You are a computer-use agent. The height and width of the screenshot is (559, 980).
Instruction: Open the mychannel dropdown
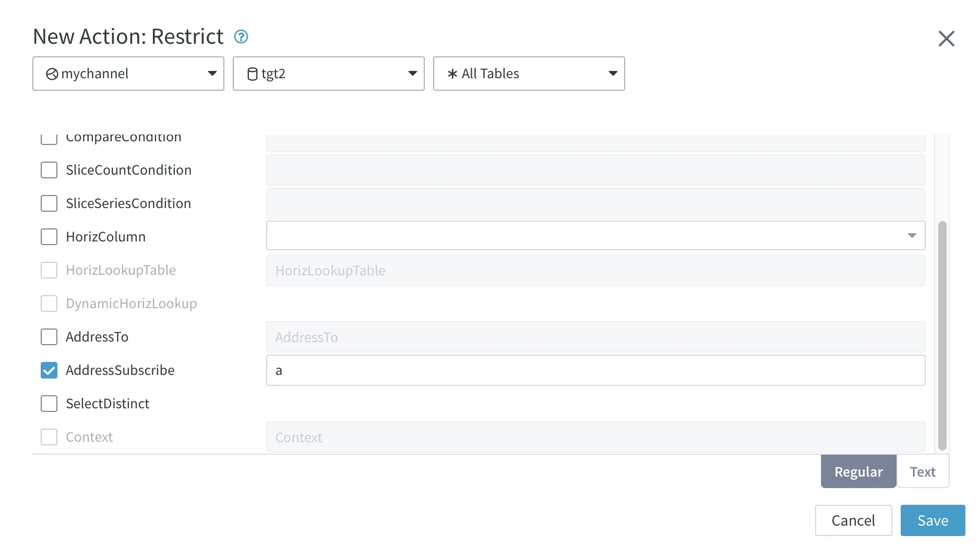212,74
